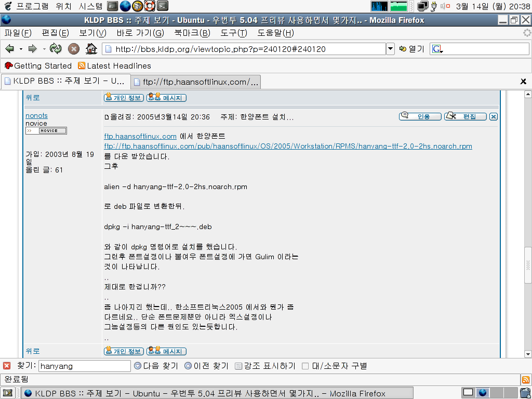Click clock showing 3월 14일 20:38
The width and height of the screenshot is (532, 399).
point(493,6)
